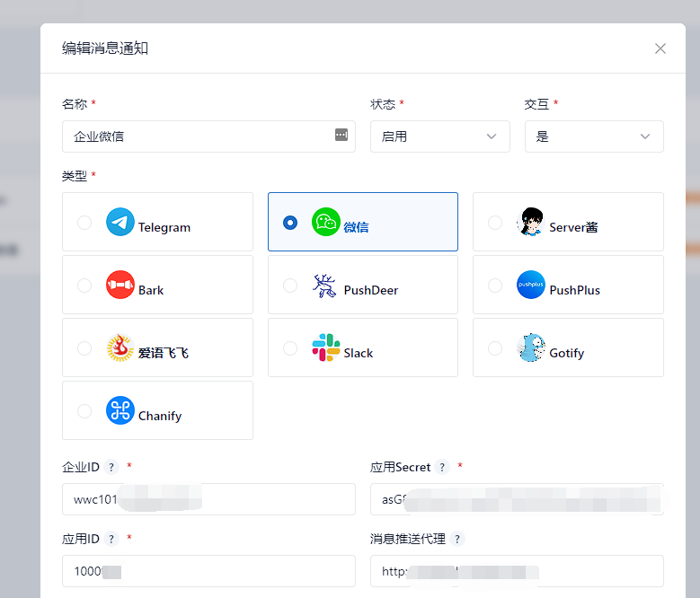Image resolution: width=700 pixels, height=598 pixels.
Task: Click the 编辑消息通知 dialog title
Action: 105,48
